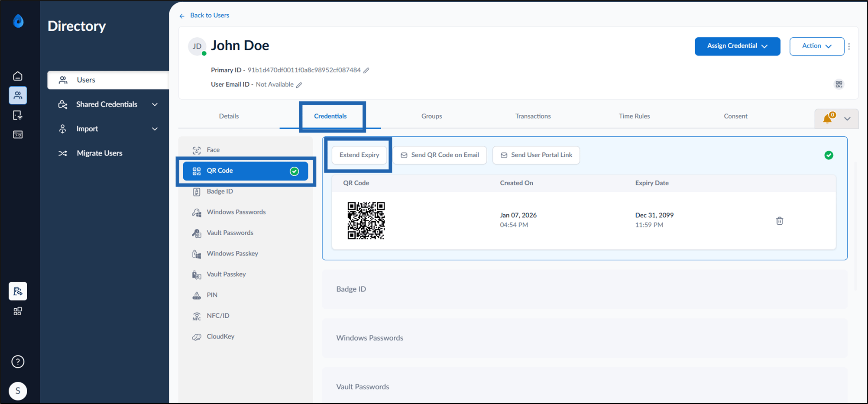This screenshot has height=404, width=868.
Task: Open the S profile avatar
Action: (x=18, y=391)
